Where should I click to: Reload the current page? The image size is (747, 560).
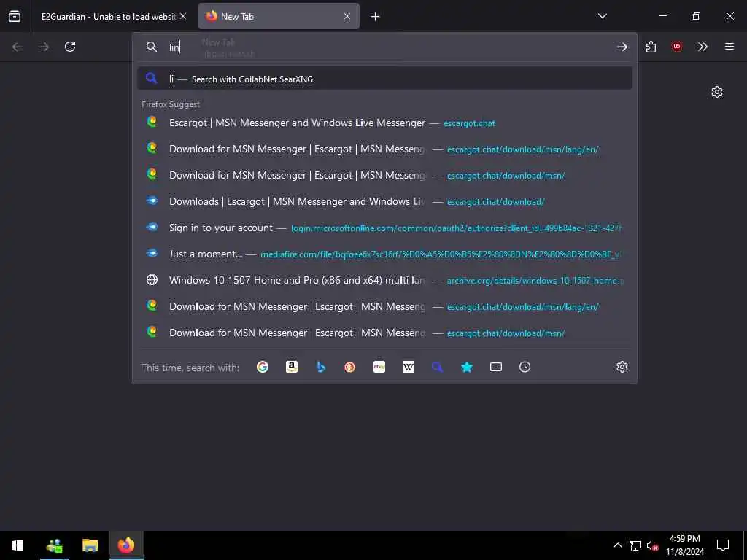pos(70,47)
